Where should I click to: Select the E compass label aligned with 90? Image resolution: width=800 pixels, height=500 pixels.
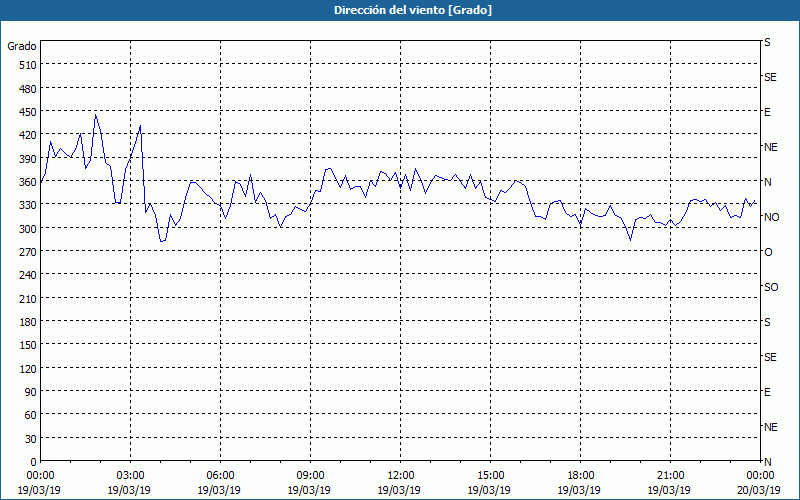767,392
